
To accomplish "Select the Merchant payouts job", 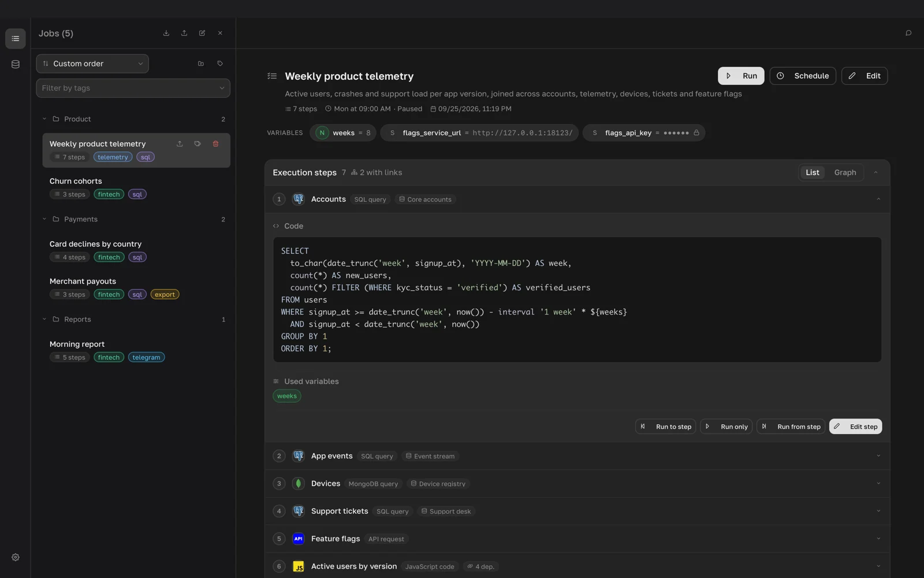I will tap(136, 287).
